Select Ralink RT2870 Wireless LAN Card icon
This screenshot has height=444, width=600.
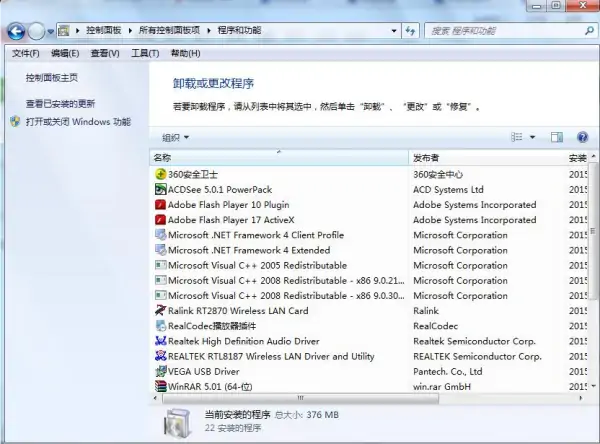(x=160, y=310)
